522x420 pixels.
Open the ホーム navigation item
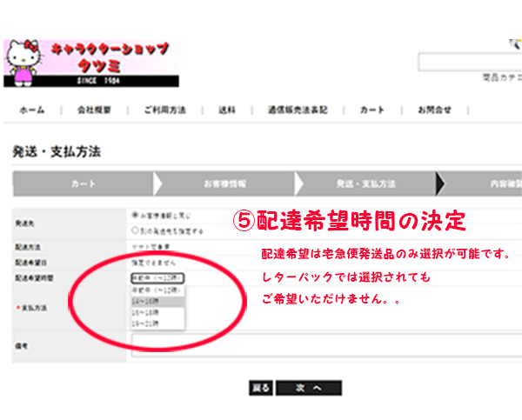(32, 110)
